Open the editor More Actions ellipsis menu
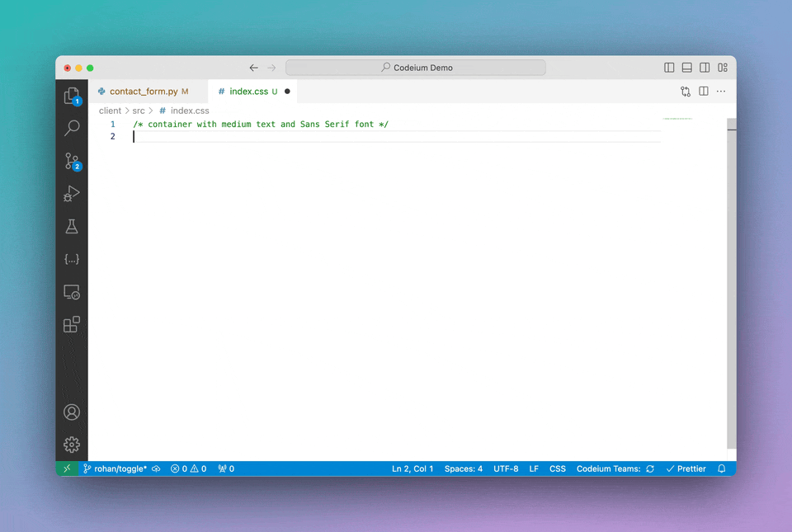Image resolution: width=792 pixels, height=532 pixels. coord(721,92)
